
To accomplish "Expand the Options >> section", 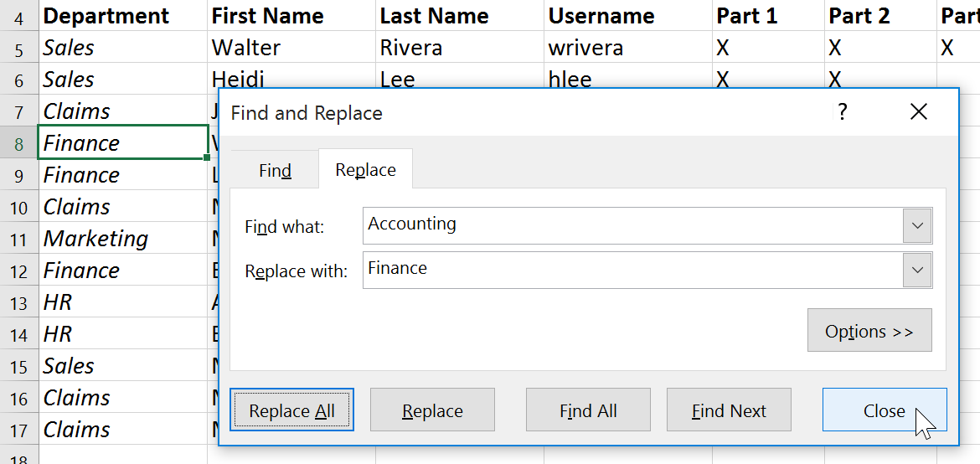I will point(869,331).
